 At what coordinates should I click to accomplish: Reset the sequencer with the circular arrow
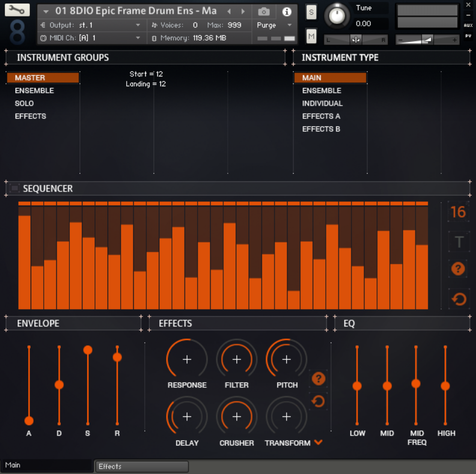click(x=459, y=299)
